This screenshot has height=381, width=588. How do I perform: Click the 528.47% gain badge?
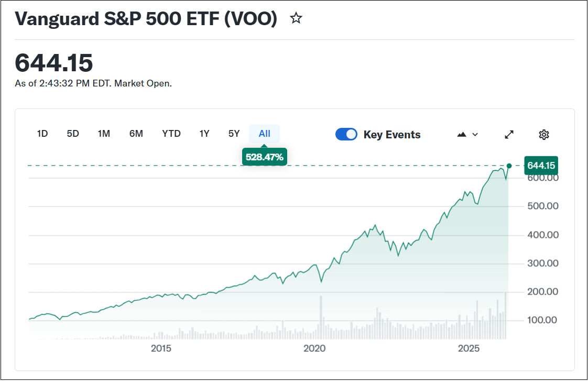(x=265, y=157)
